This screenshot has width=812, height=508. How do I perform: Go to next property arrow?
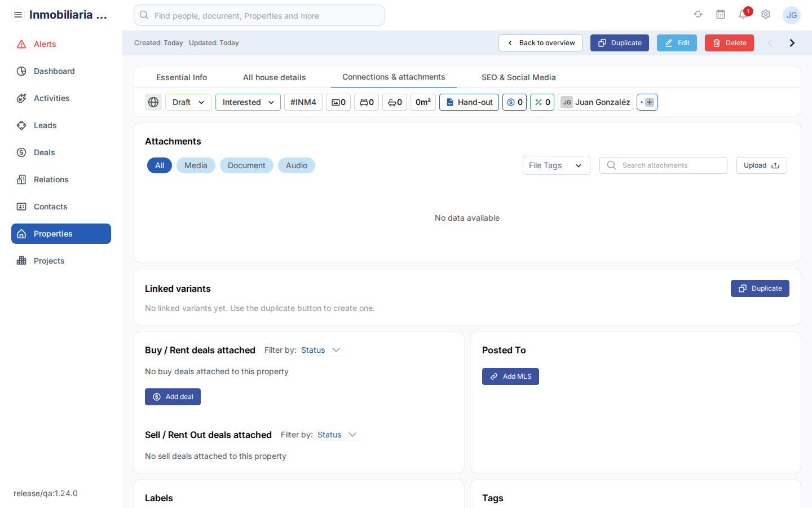pyautogui.click(x=792, y=43)
